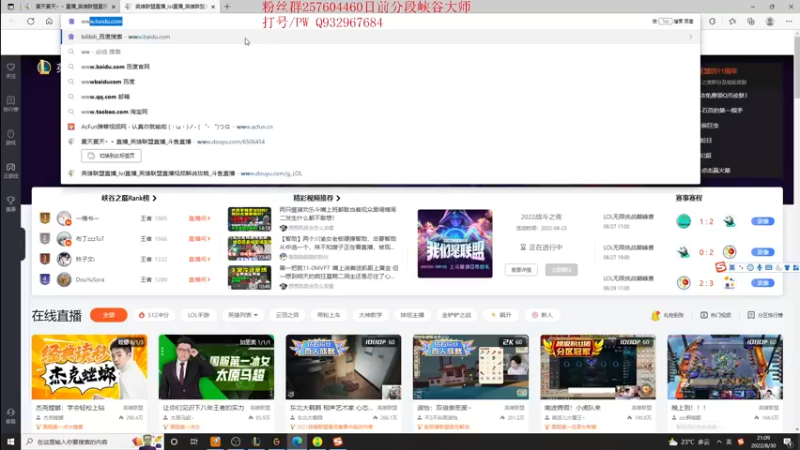Open 直播间 link for DouYuSora
800x450 pixels.
[199, 280]
